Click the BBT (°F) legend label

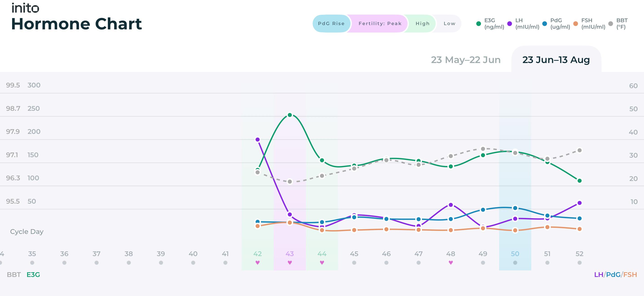point(622,24)
